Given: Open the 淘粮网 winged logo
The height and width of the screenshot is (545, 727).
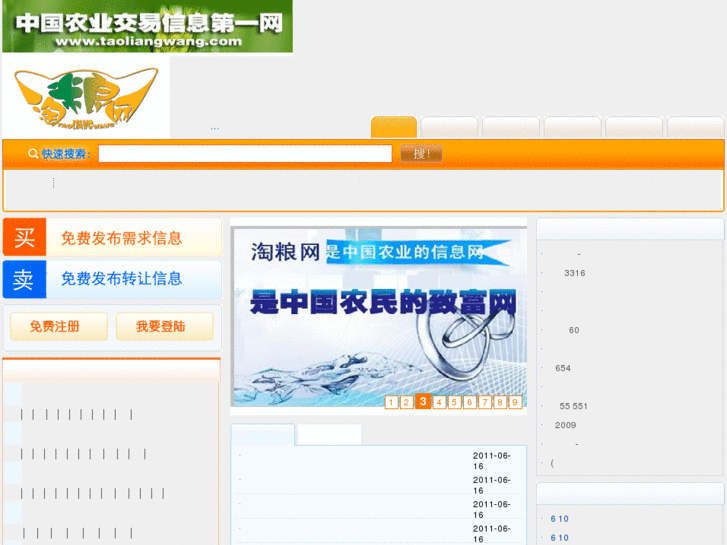Looking at the screenshot, I should click(x=86, y=97).
